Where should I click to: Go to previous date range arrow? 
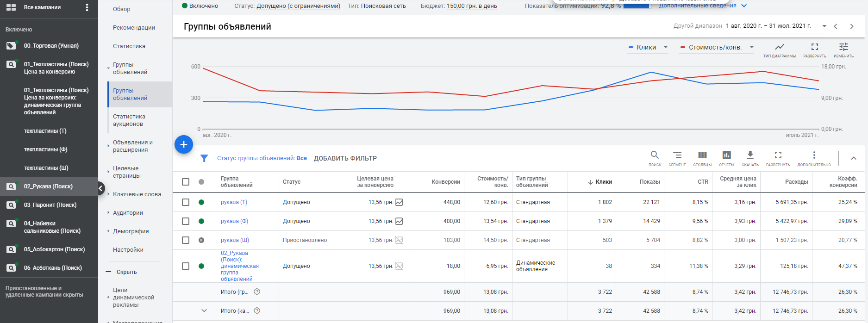[x=836, y=26]
